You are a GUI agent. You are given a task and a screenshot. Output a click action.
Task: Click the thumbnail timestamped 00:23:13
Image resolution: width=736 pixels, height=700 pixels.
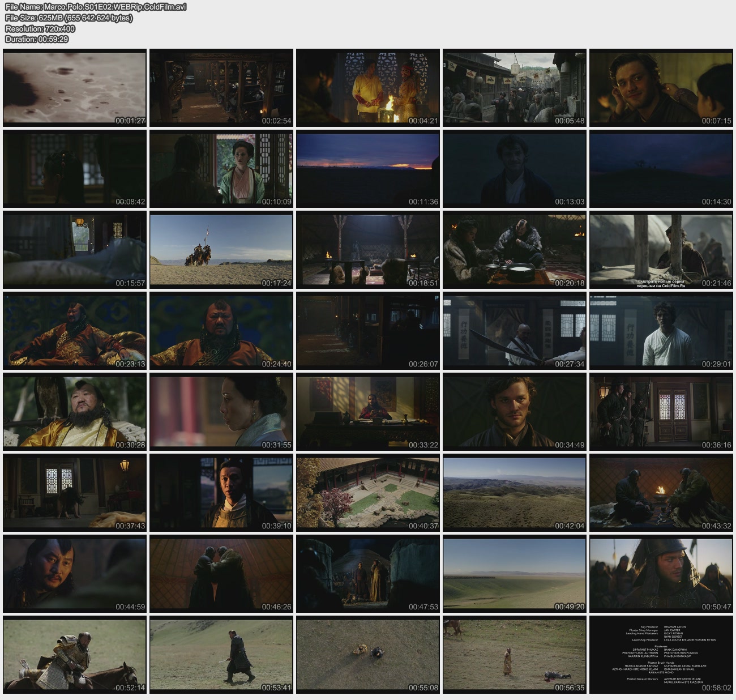[x=75, y=331]
